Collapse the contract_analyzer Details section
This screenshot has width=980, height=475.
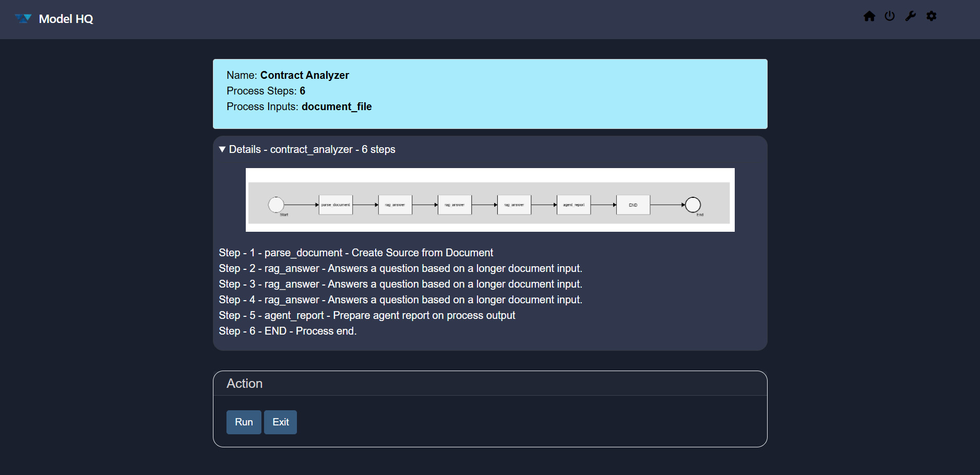coord(223,149)
